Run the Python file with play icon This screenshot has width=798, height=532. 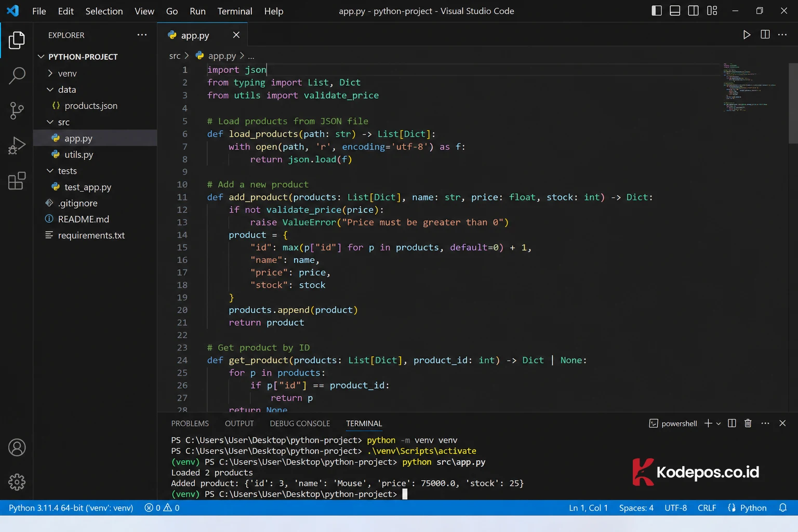point(747,34)
